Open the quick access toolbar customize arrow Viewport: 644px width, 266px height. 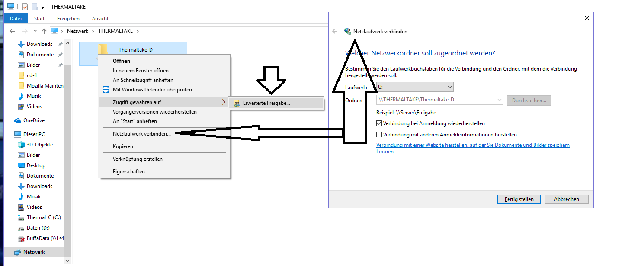[x=43, y=7]
